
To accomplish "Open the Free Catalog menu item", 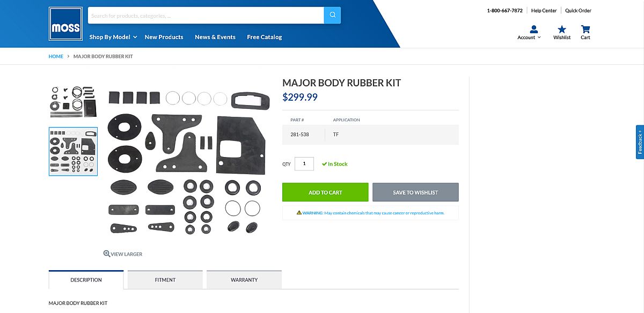I will [265, 37].
